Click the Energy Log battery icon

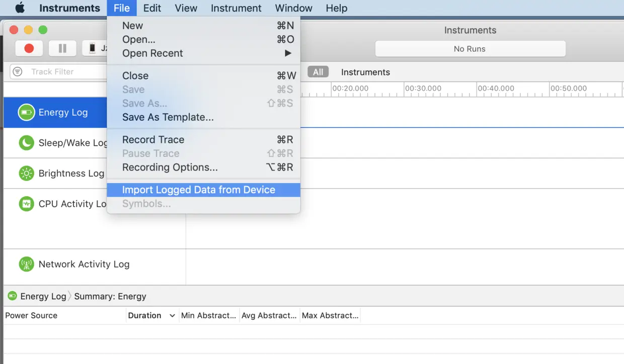[x=26, y=113]
